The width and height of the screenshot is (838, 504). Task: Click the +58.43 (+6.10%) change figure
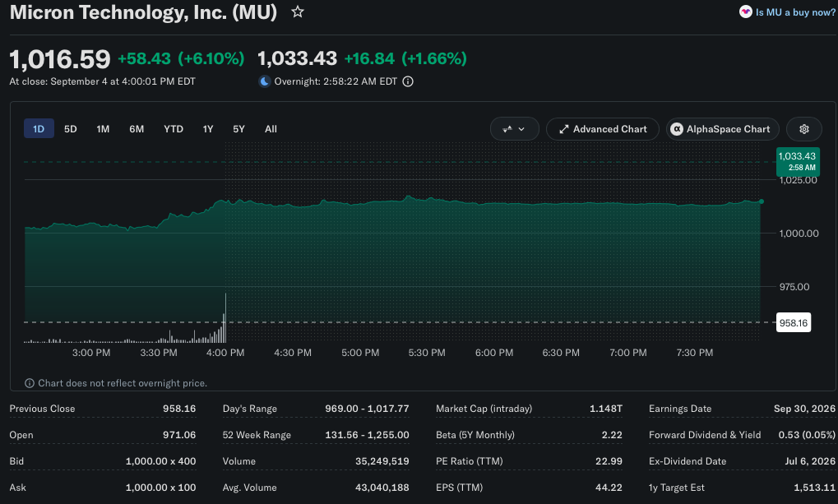pyautogui.click(x=181, y=58)
